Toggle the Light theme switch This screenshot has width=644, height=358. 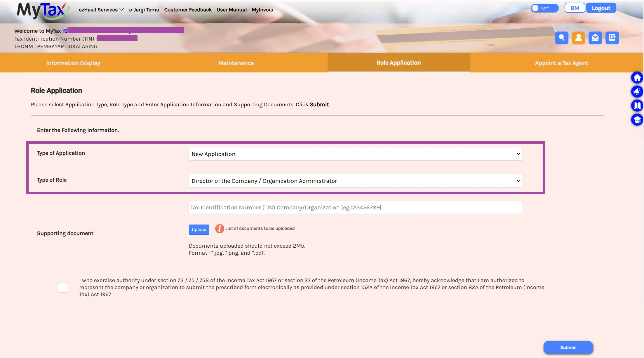click(544, 8)
